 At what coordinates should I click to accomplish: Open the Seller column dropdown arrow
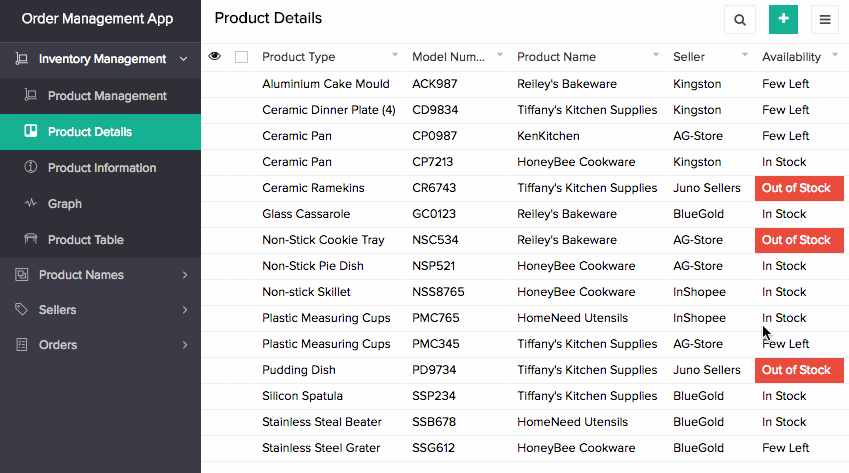click(745, 54)
